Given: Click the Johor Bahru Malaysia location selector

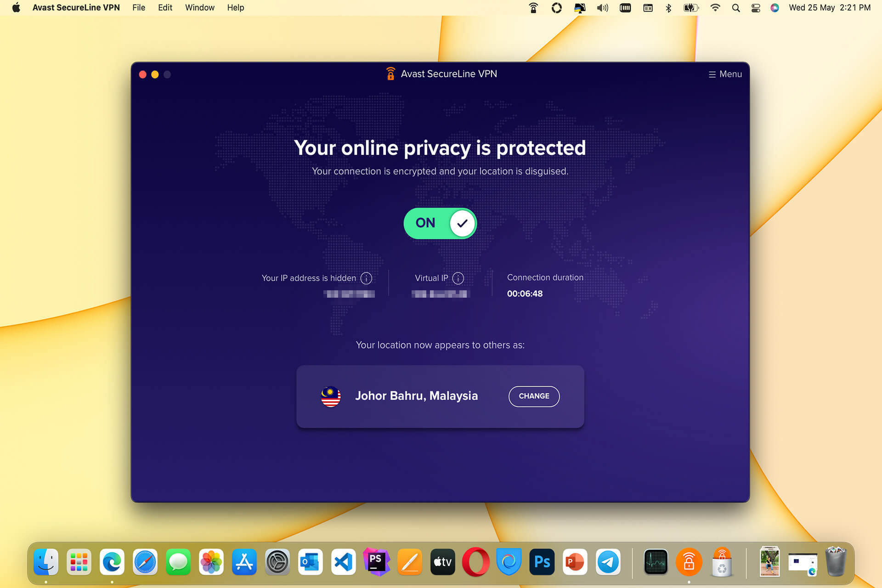Looking at the screenshot, I should [441, 396].
